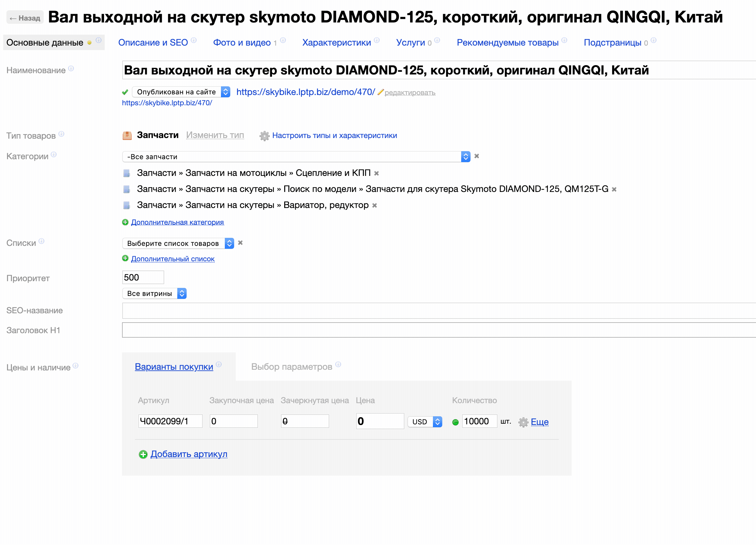The image size is (756, 545).
Task: Click the info icon next to Списки label
Action: [41, 241]
